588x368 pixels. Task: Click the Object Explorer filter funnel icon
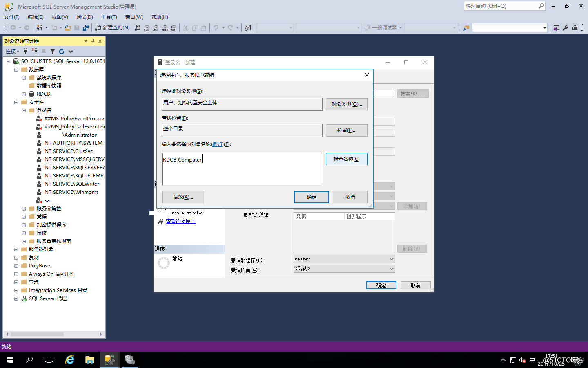(53, 51)
